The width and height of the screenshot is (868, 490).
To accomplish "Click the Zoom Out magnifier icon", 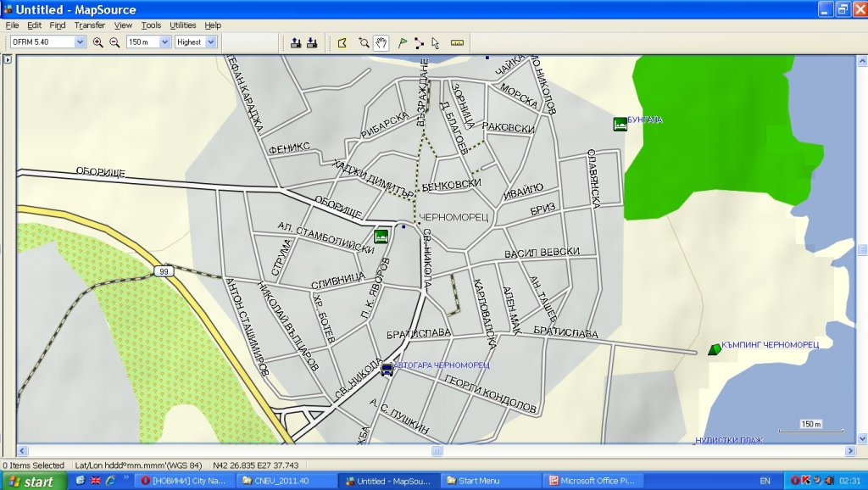I will pyautogui.click(x=114, y=42).
